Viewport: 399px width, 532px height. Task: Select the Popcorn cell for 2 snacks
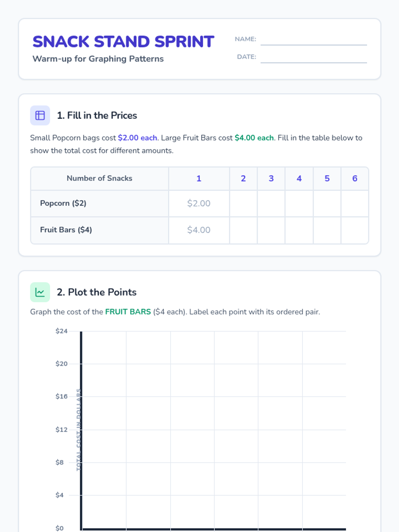point(243,203)
